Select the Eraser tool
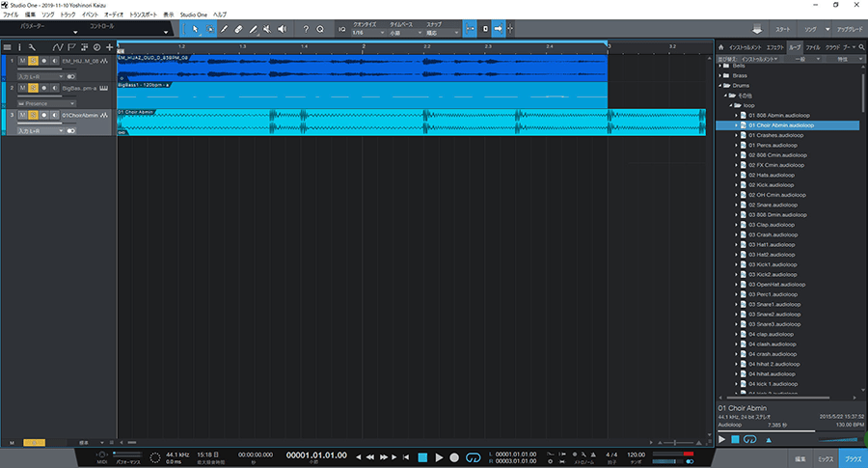The width and height of the screenshot is (868, 468). click(238, 29)
